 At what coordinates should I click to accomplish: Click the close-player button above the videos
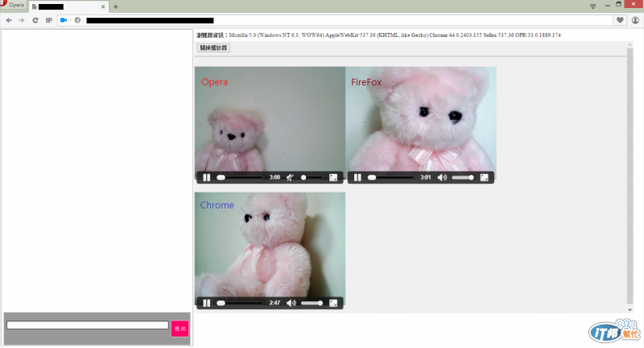(x=213, y=48)
